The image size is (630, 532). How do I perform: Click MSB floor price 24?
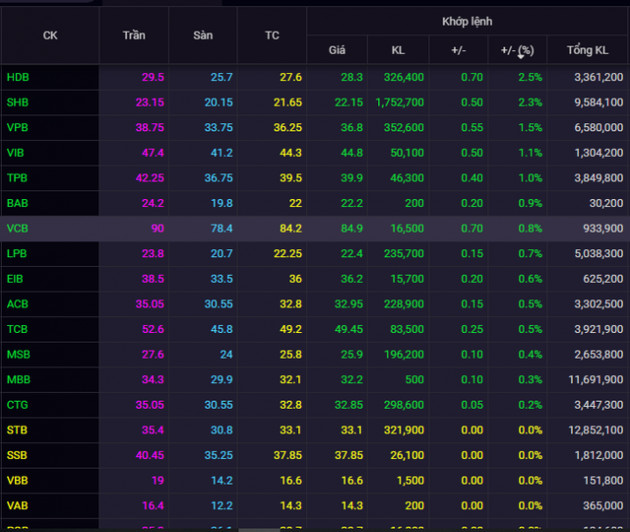[x=226, y=354]
